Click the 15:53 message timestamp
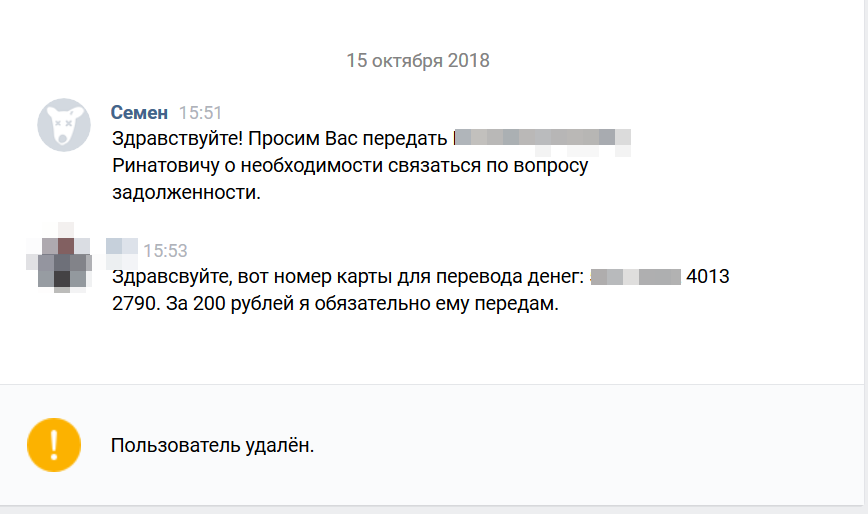Image resolution: width=868 pixels, height=514 pixels. point(165,250)
